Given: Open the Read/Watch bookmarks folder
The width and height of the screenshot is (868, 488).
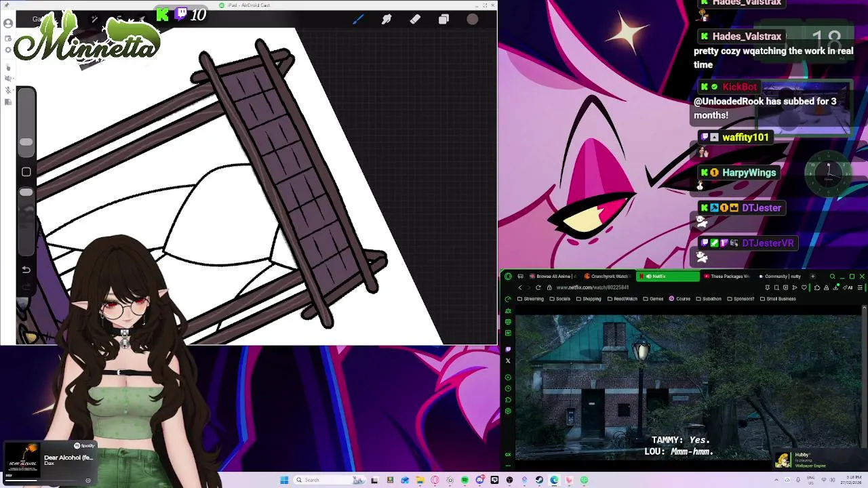Looking at the screenshot, I should click(x=622, y=299).
